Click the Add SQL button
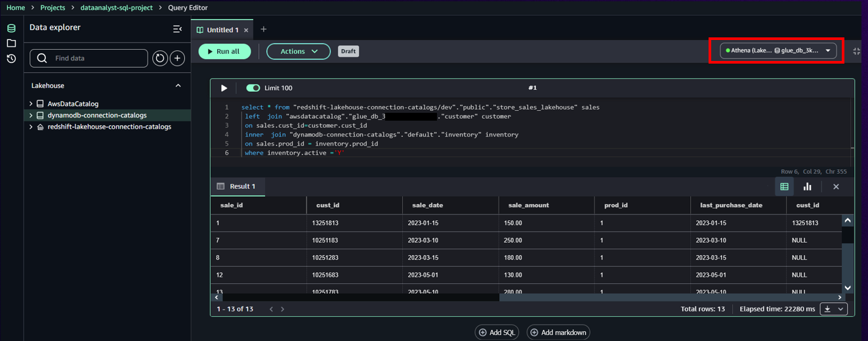This screenshot has height=341, width=868. (497, 332)
